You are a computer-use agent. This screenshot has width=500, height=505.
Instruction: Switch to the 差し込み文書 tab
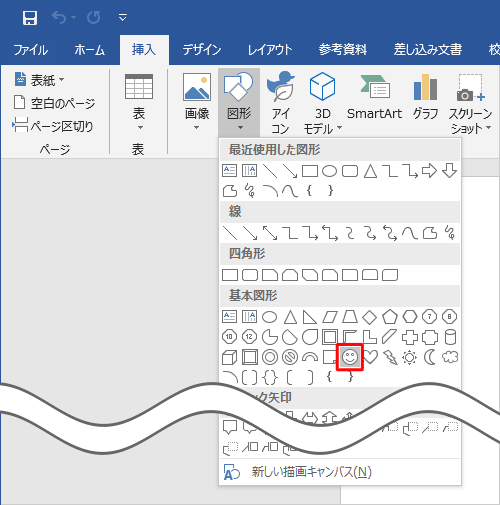(x=428, y=50)
